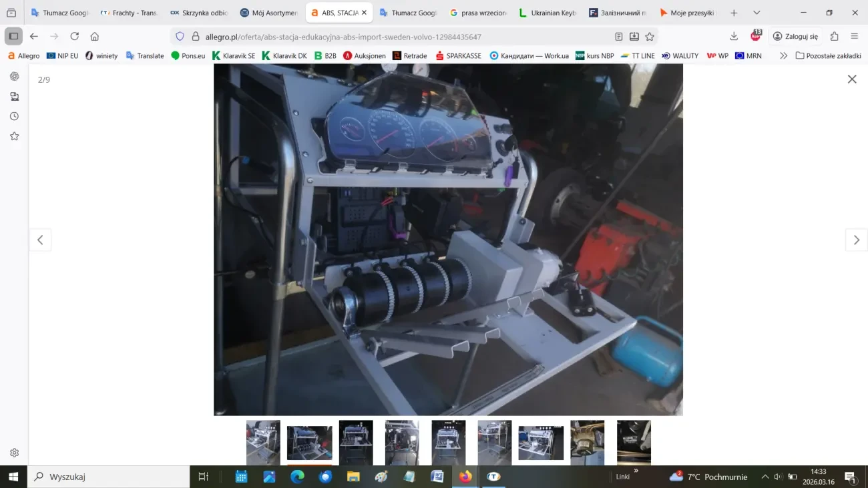
Task: Show more bookmarks via overflow chevron
Action: (783, 56)
